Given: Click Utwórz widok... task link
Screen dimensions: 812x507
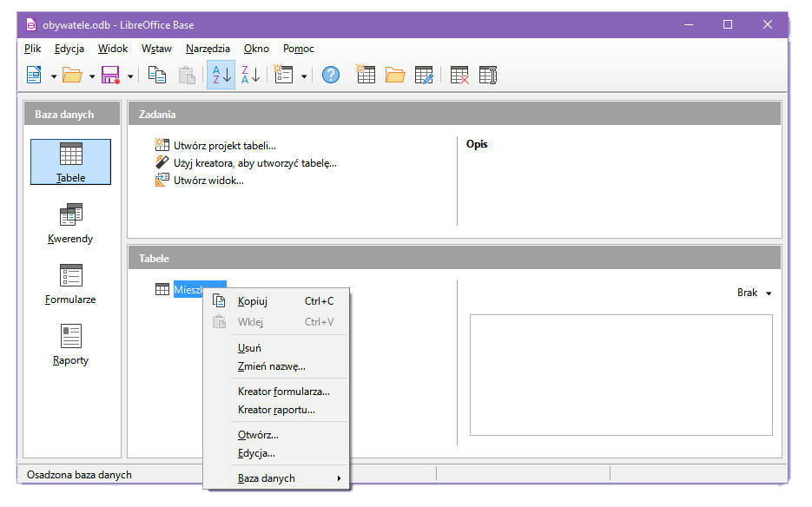Looking at the screenshot, I should 208,181.
